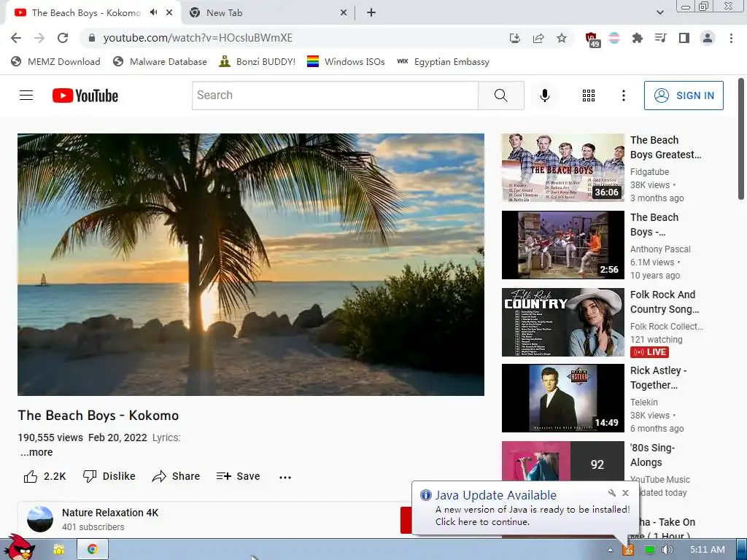Open Windows ISOs bookmark
The height and width of the screenshot is (560, 747).
coord(346,62)
